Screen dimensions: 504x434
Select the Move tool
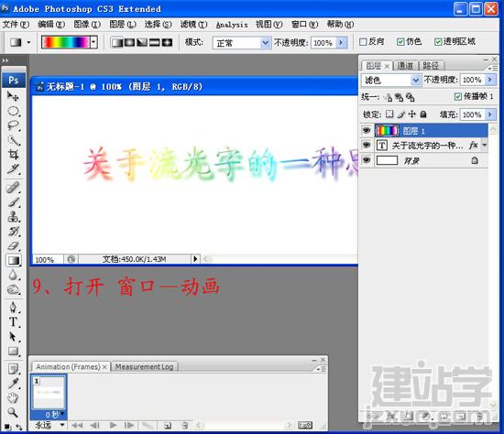tap(13, 96)
